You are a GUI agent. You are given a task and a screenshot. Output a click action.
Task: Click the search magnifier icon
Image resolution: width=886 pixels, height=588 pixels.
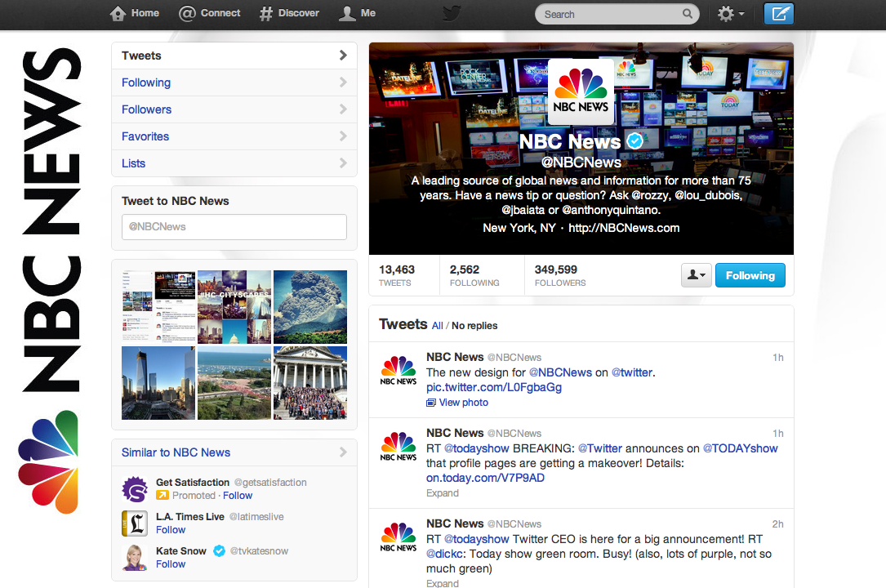tap(687, 14)
